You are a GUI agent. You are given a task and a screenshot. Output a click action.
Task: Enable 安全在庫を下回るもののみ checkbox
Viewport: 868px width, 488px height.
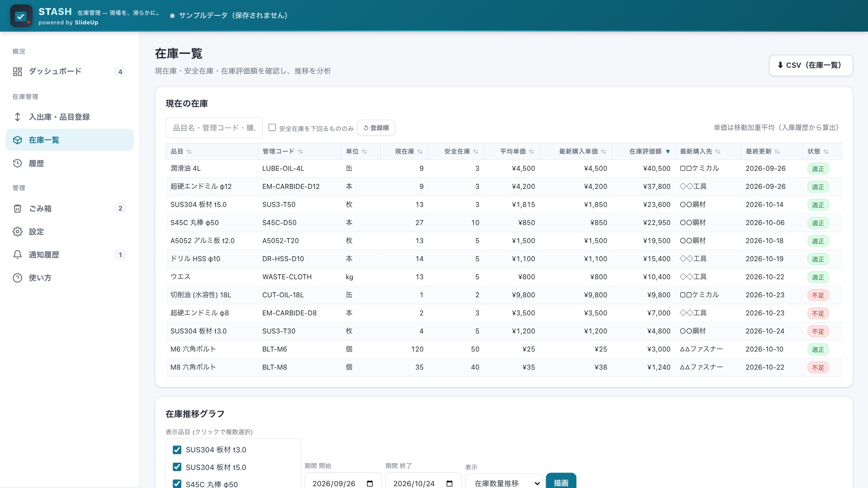click(x=272, y=127)
